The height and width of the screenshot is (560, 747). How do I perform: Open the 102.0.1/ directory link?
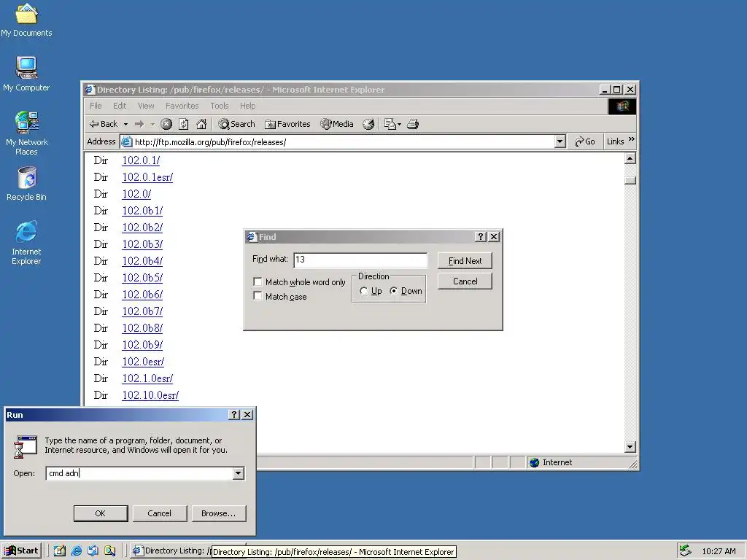coord(141,160)
